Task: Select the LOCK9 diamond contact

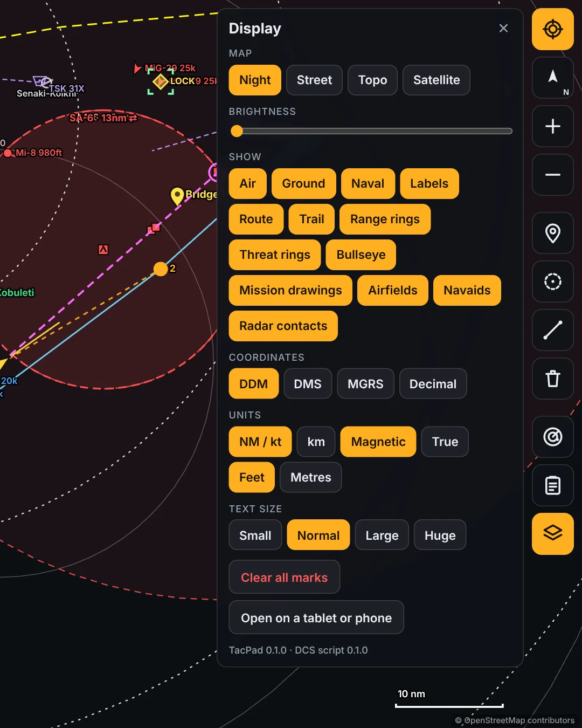Action: pos(161,81)
